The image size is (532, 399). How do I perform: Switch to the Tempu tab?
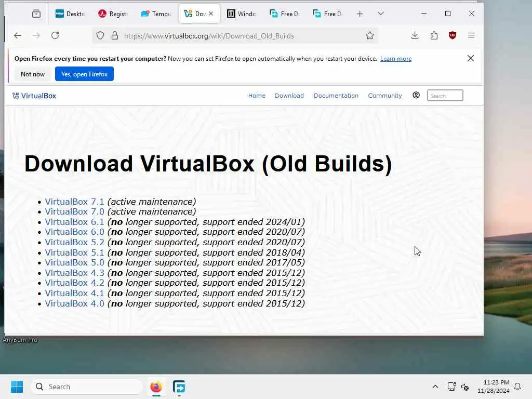click(x=156, y=14)
